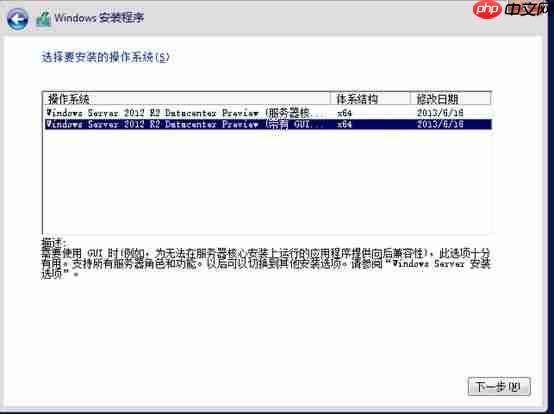Screen dimensions: 554x414
Task: Click the 操作系统 column header
Action: 187,99
